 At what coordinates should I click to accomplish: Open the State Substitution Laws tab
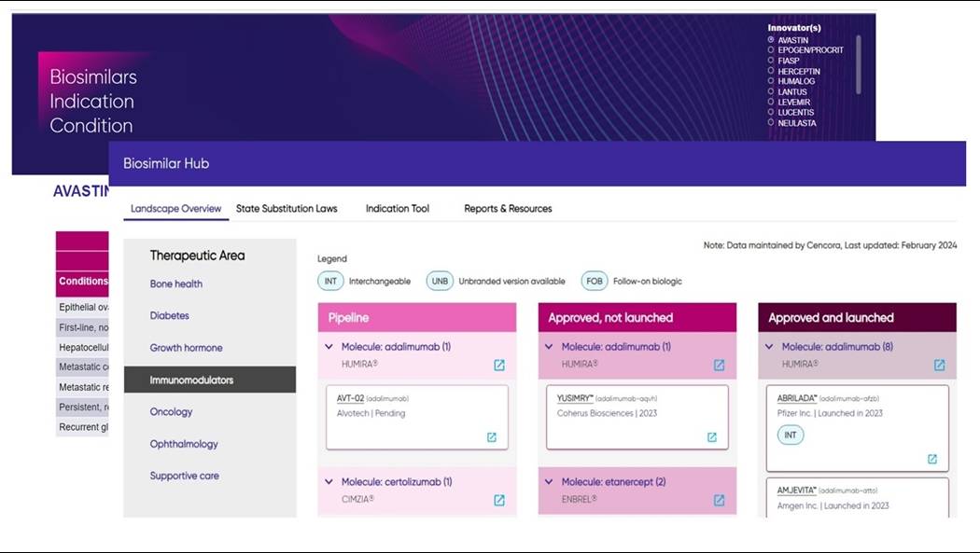click(287, 209)
